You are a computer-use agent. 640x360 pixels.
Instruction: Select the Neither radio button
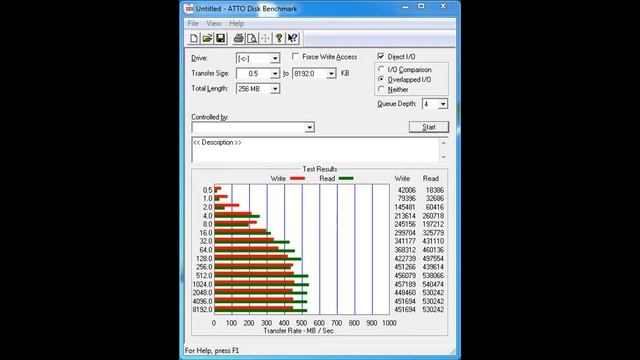[381, 89]
